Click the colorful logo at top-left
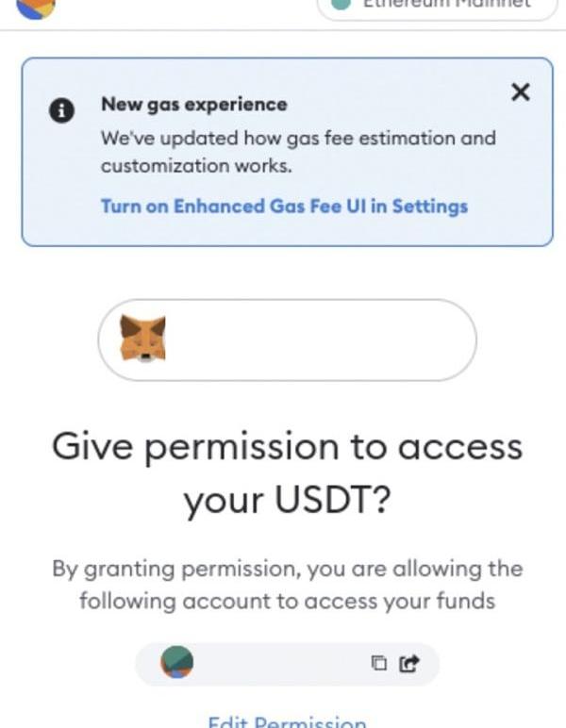Screen dimensions: 566x728 pos(36,7)
